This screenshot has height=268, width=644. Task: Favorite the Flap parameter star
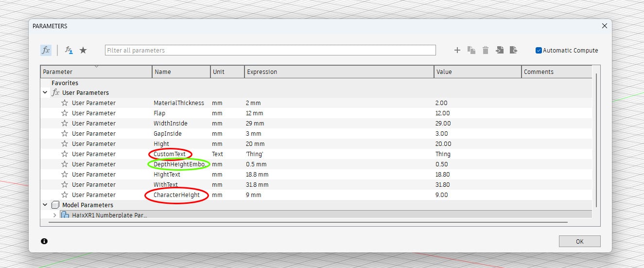click(65, 113)
